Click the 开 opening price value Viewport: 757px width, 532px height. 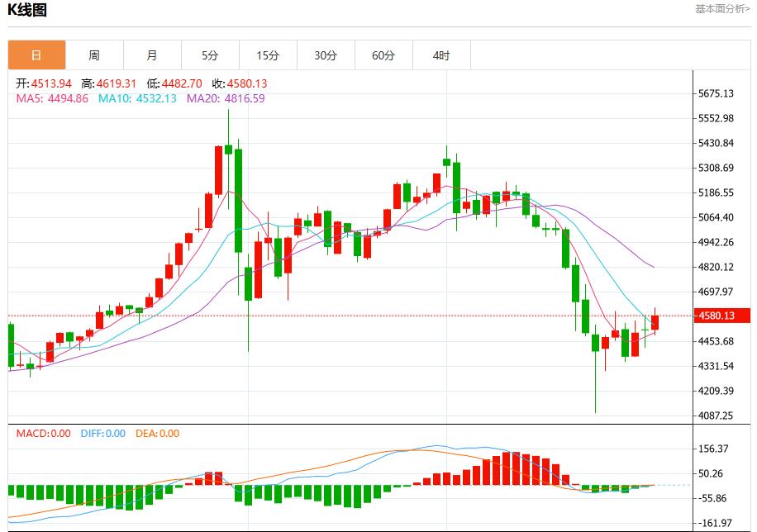[x=50, y=83]
